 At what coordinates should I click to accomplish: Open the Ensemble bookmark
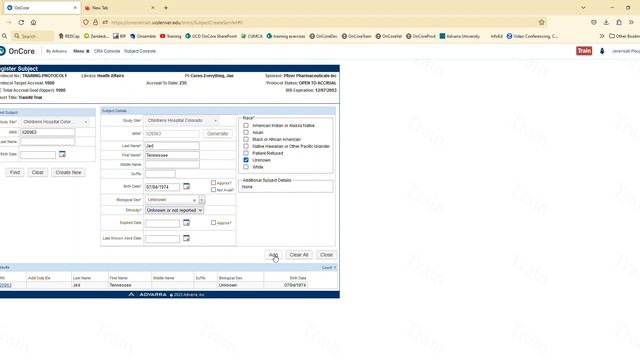point(143,36)
